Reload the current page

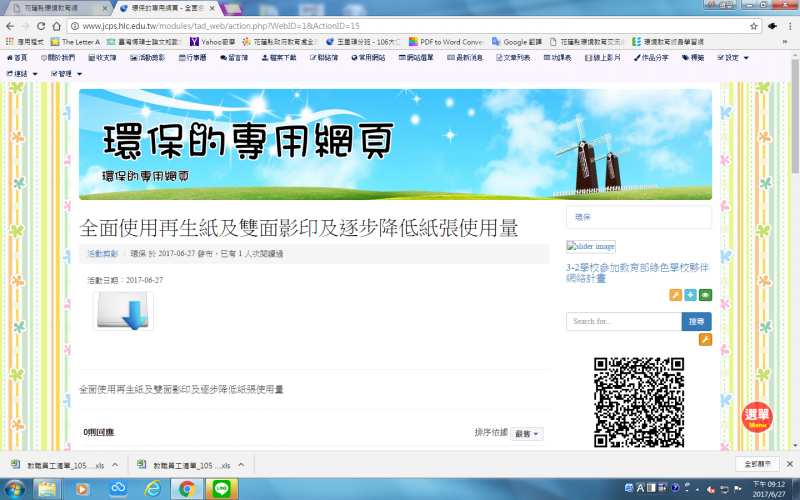pos(41,26)
